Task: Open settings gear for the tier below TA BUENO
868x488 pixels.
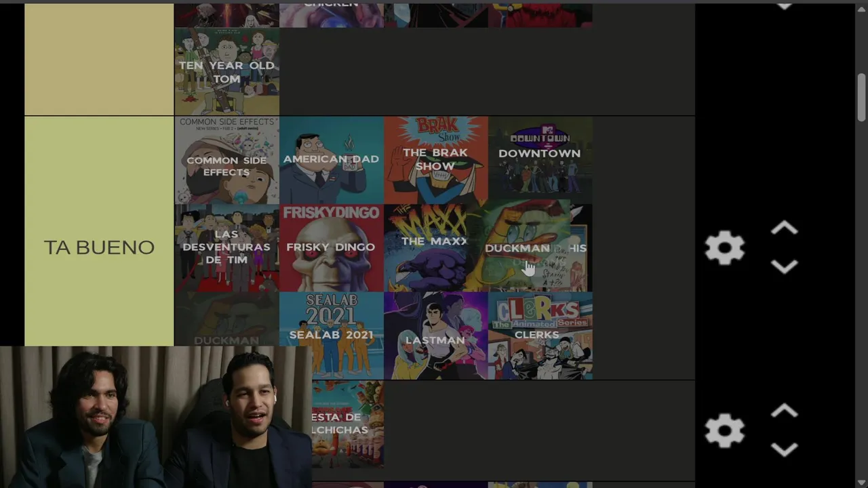Action: (x=724, y=430)
